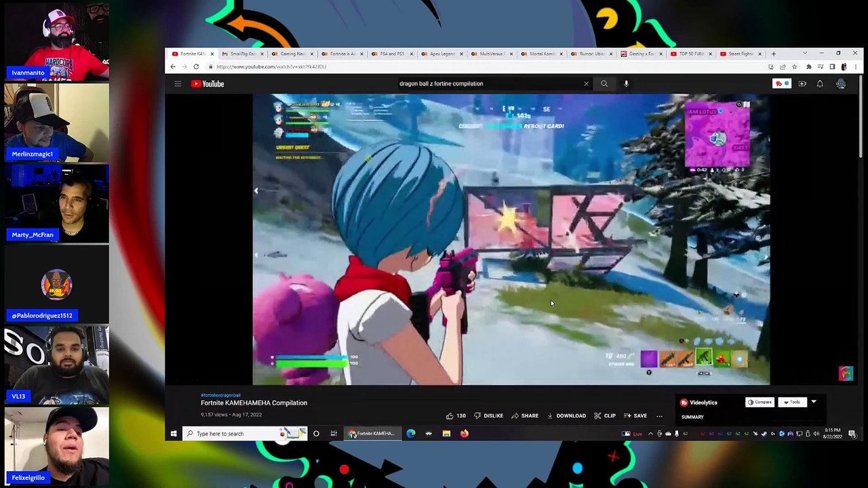The width and height of the screenshot is (868, 488).
Task: Open the Videolytics Compare button
Action: [x=759, y=402]
